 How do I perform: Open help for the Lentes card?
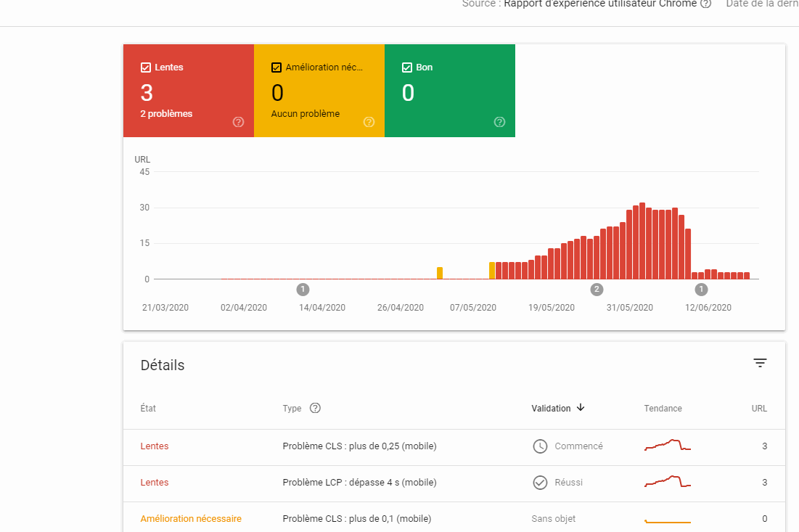click(x=238, y=122)
